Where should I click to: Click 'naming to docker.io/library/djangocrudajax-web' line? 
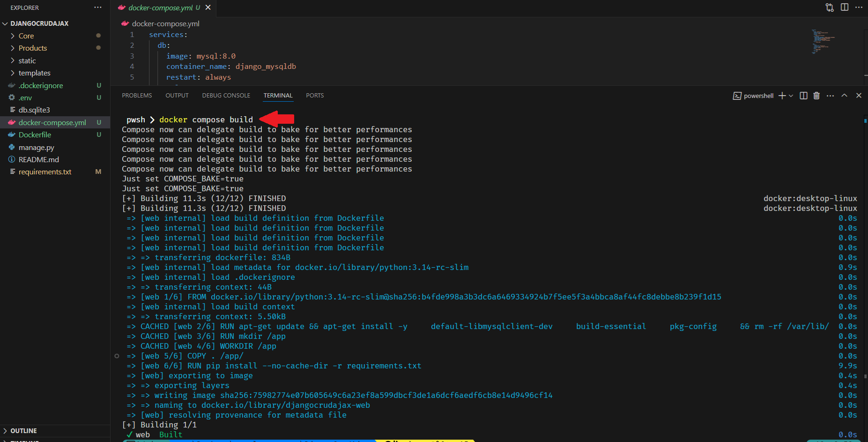coord(248,405)
